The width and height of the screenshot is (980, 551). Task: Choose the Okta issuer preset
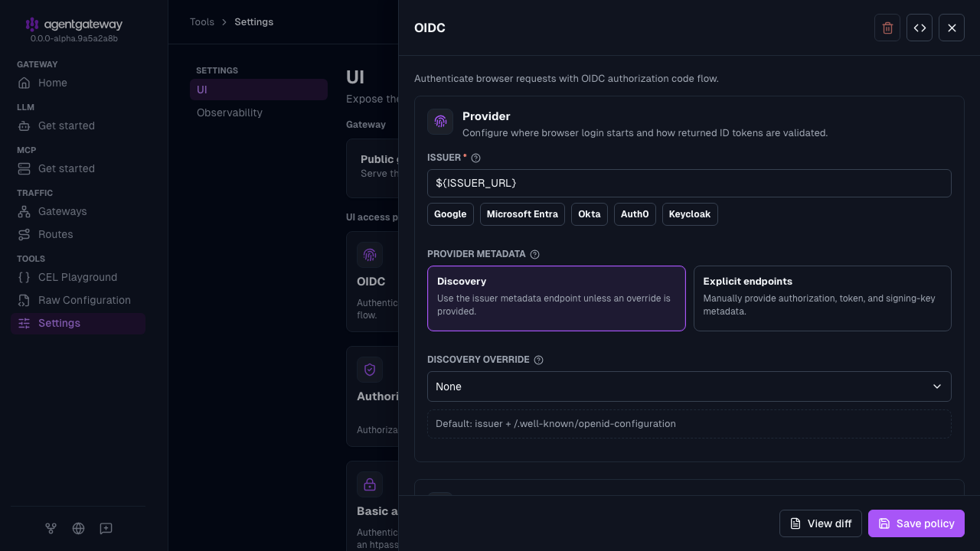[x=590, y=214]
